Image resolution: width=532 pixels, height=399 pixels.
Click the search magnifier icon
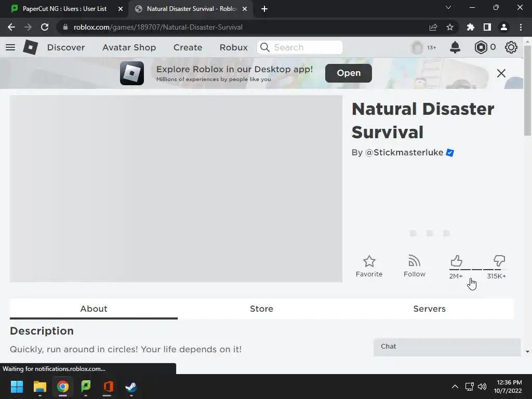pos(265,47)
